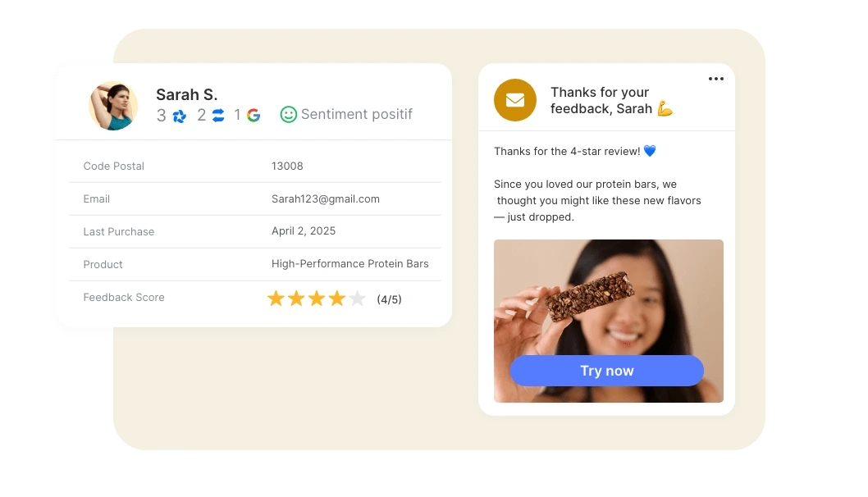The image size is (868, 497).
Task: Click the blue heart emoji
Action: coord(650,151)
